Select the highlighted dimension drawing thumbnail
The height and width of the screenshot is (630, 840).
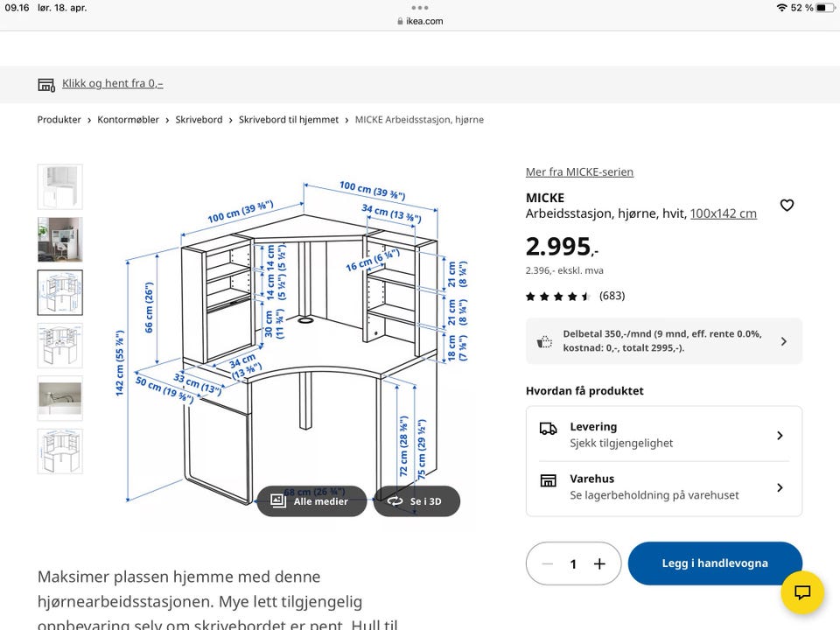coord(60,292)
